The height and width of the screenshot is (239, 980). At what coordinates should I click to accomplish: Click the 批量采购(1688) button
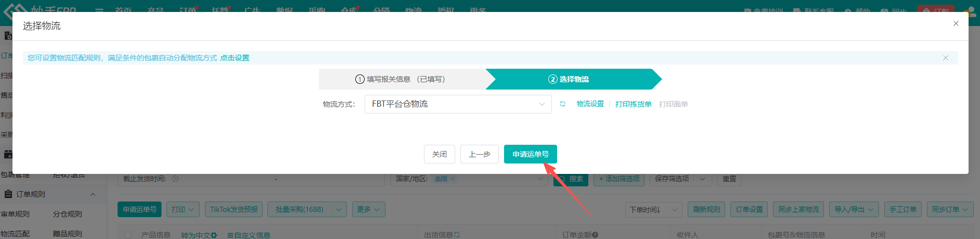(299, 209)
